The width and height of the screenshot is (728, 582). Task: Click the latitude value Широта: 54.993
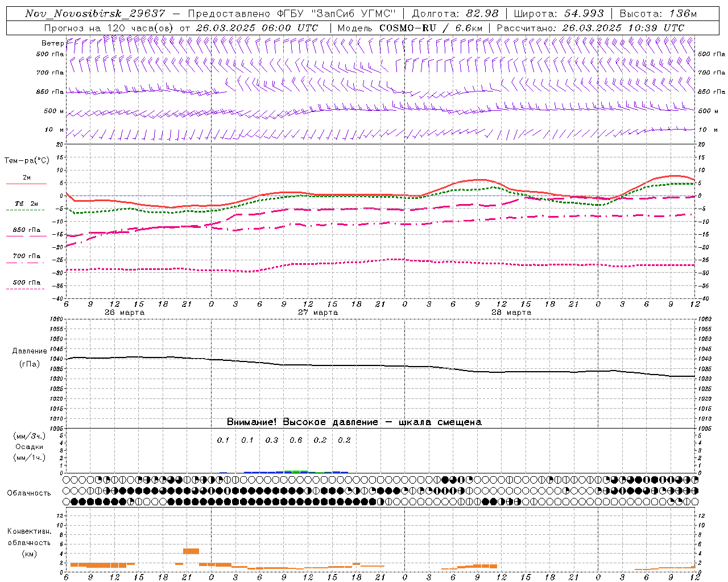point(559,14)
